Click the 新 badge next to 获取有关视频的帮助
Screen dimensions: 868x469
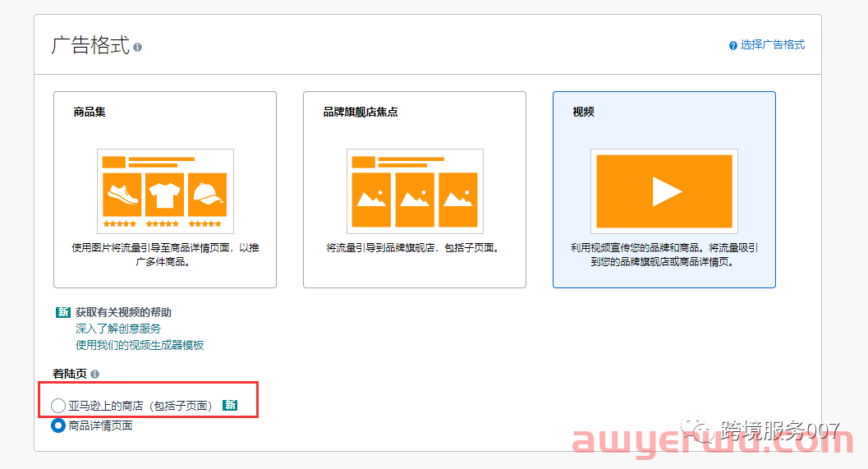pos(62,312)
